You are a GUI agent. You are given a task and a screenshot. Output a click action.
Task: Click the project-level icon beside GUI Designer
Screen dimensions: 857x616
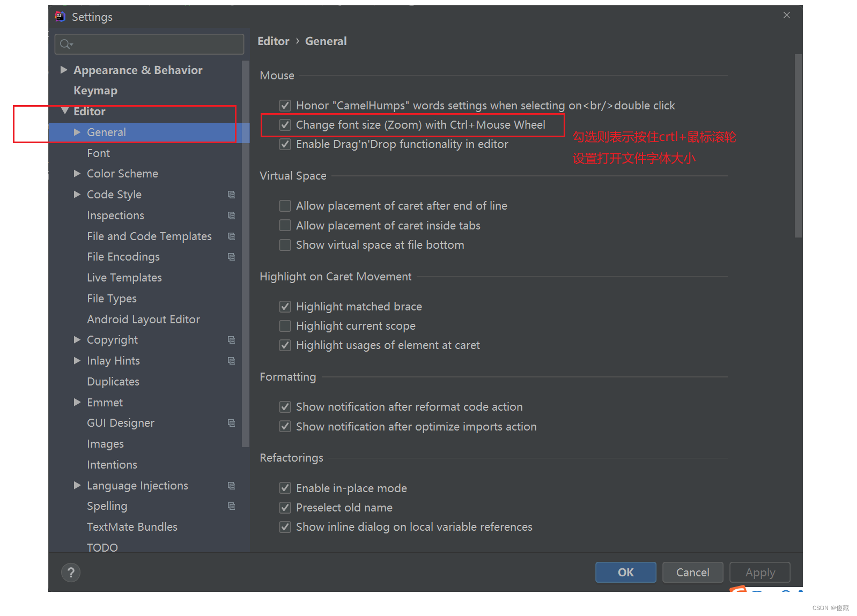point(231,423)
